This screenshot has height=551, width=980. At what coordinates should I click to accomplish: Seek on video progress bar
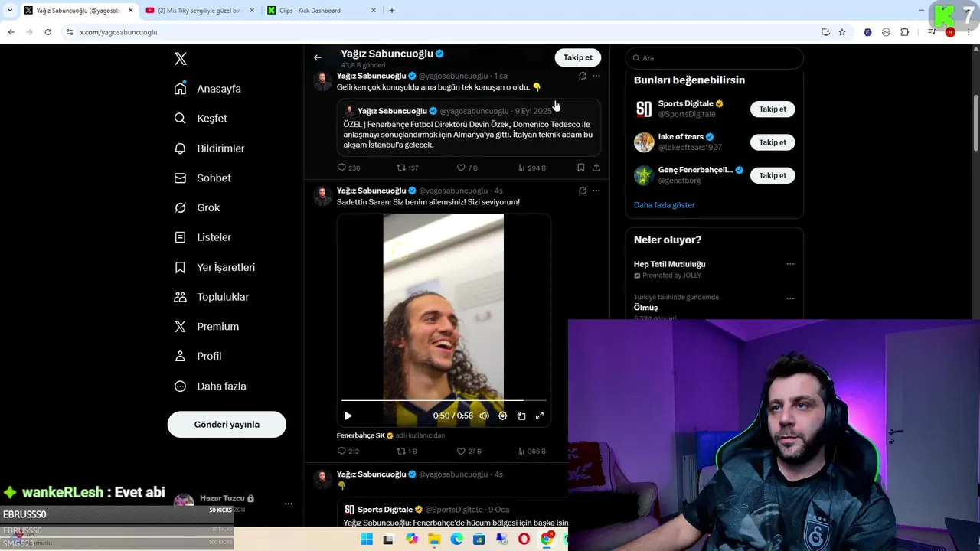444,400
